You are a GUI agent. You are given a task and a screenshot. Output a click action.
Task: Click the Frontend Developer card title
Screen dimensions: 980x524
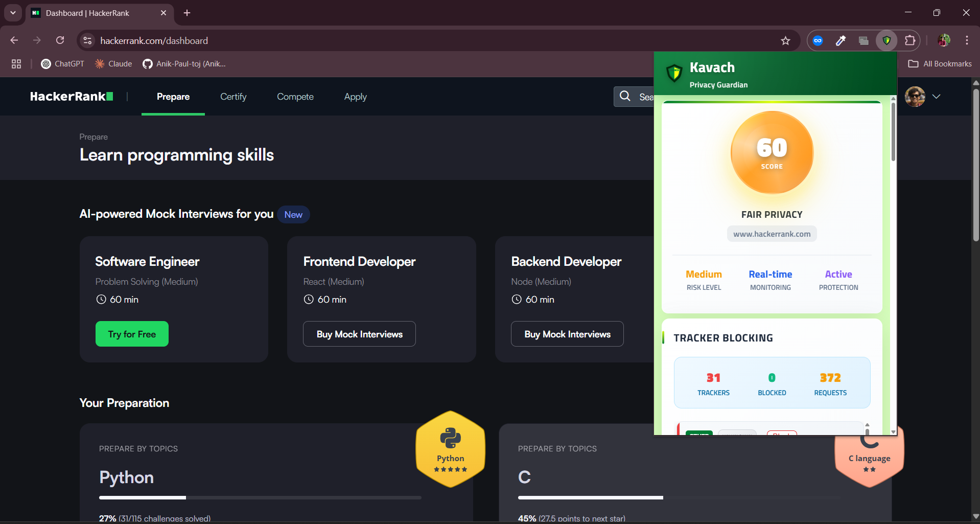[x=359, y=262]
